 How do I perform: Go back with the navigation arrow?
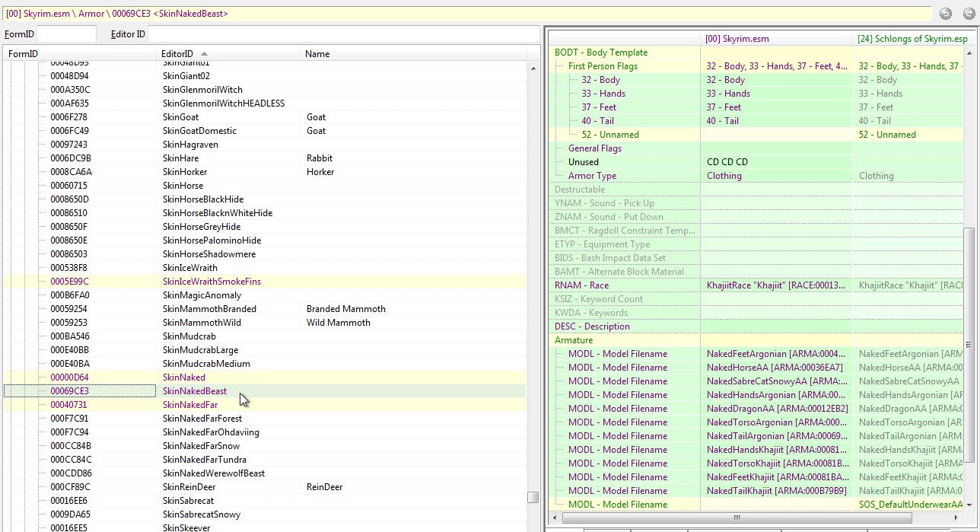pyautogui.click(x=946, y=13)
